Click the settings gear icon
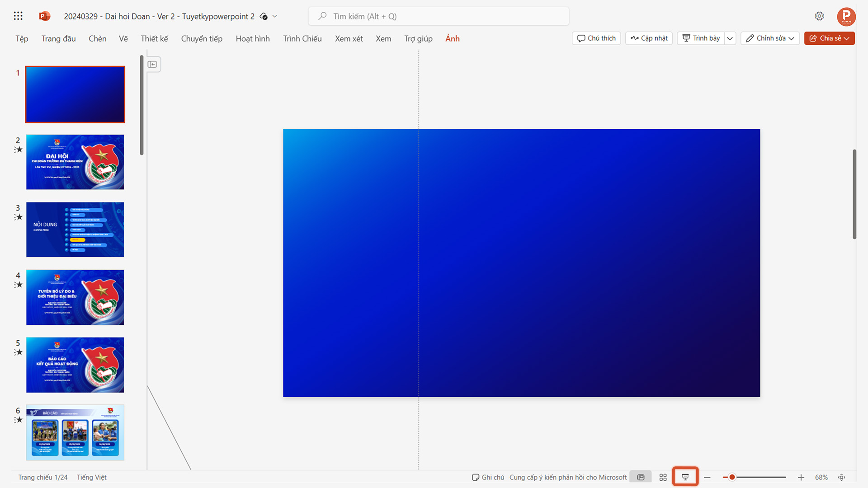Image resolution: width=868 pixels, height=488 pixels. pos(819,16)
